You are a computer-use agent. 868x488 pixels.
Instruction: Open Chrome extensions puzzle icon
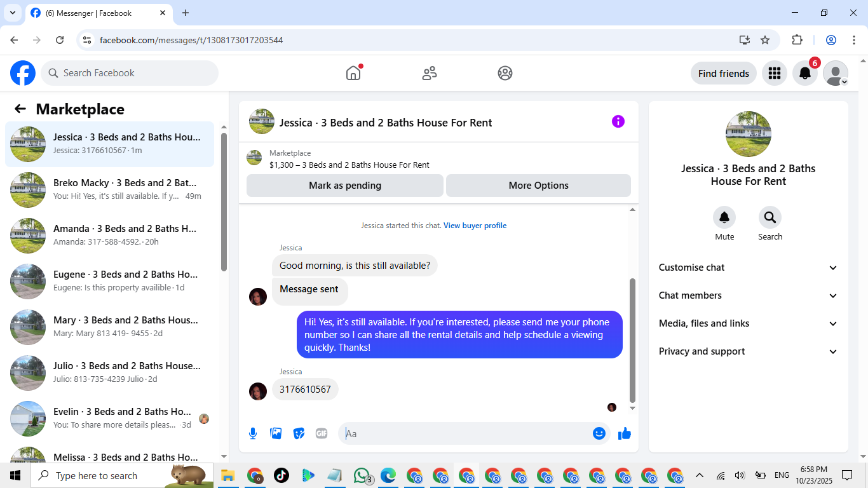pyautogui.click(x=797, y=40)
